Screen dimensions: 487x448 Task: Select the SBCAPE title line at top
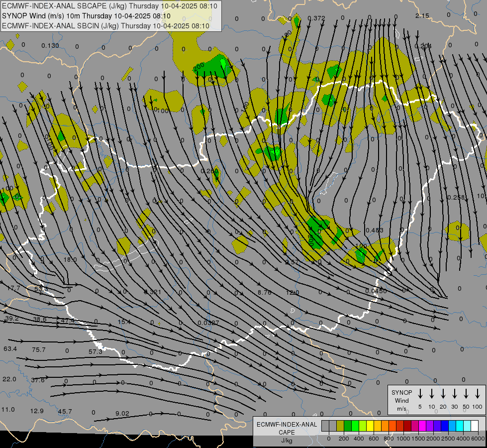tap(109, 6)
